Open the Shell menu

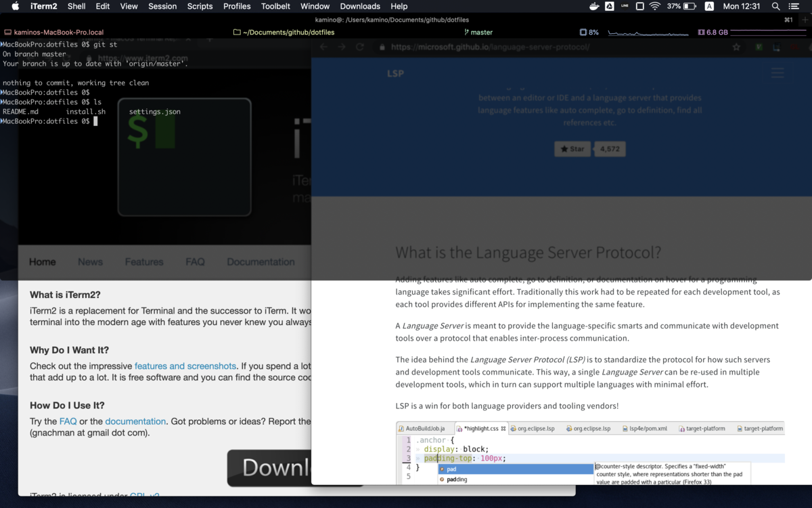click(x=76, y=6)
